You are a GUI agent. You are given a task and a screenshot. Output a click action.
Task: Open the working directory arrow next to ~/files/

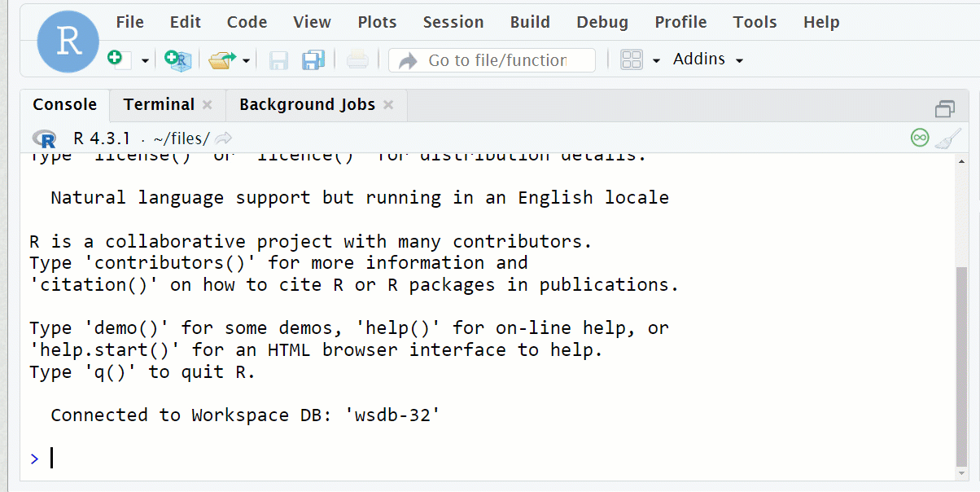click(224, 138)
